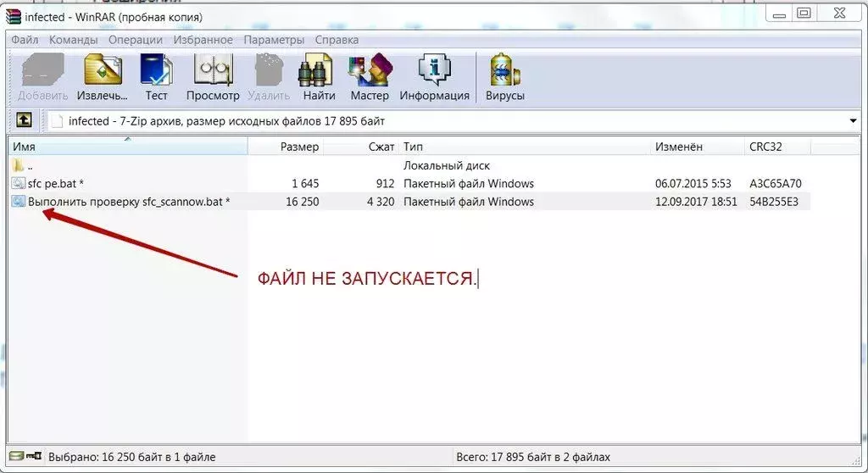Image resolution: width=868 pixels, height=473 pixels.
Task: Click the WinRAR title bar app icon
Action: (x=14, y=17)
